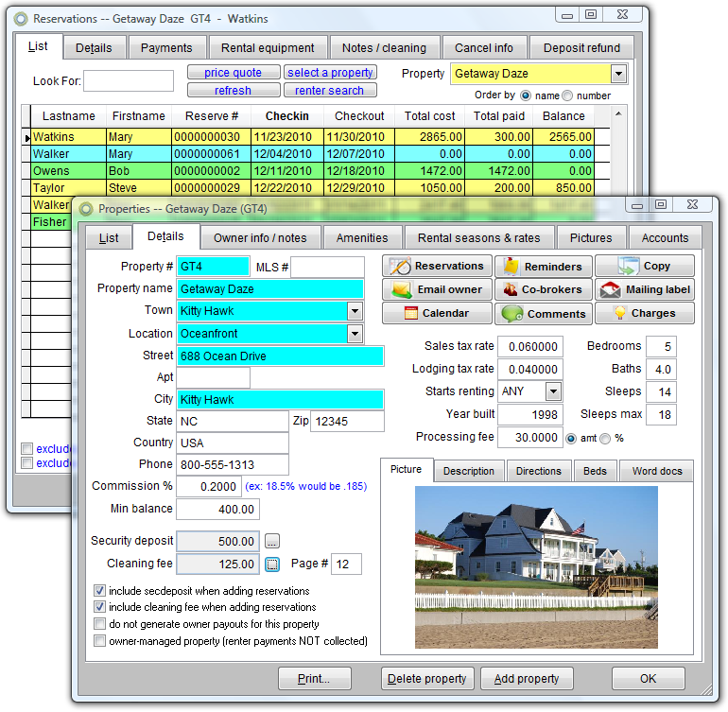Close the Properties window
The width and height of the screenshot is (728, 712).
tap(692, 204)
